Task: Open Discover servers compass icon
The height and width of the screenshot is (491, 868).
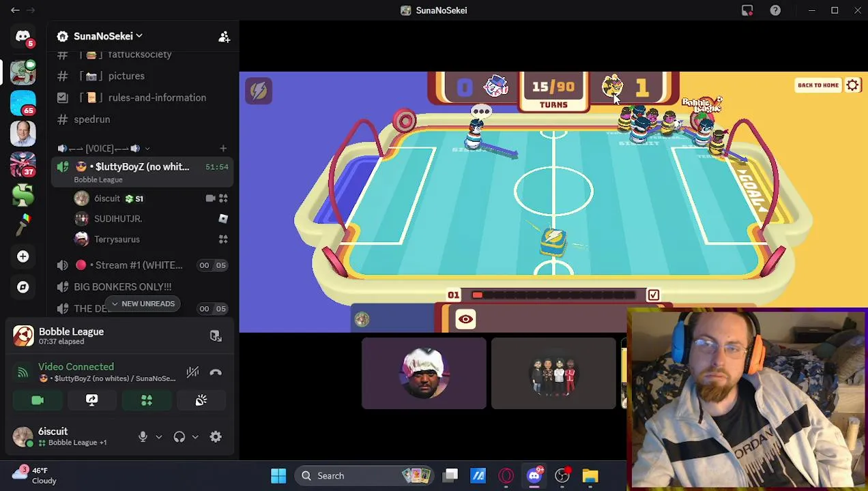Action: [x=23, y=287]
